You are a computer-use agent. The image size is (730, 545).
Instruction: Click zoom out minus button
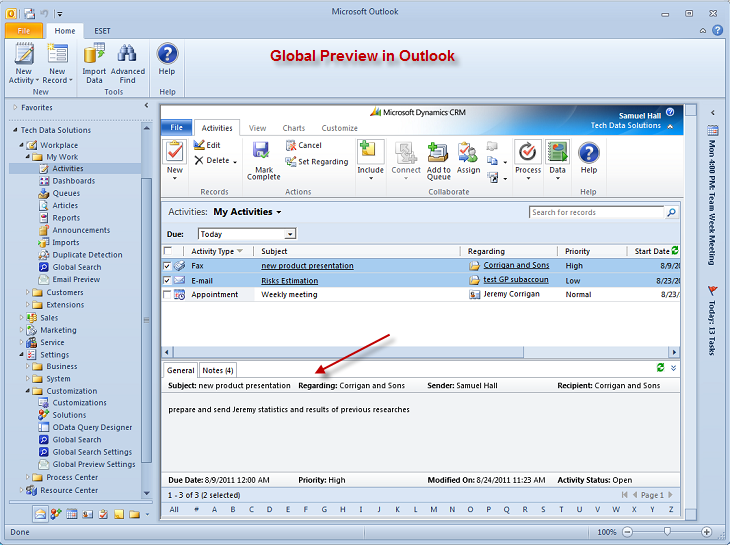pos(628,532)
